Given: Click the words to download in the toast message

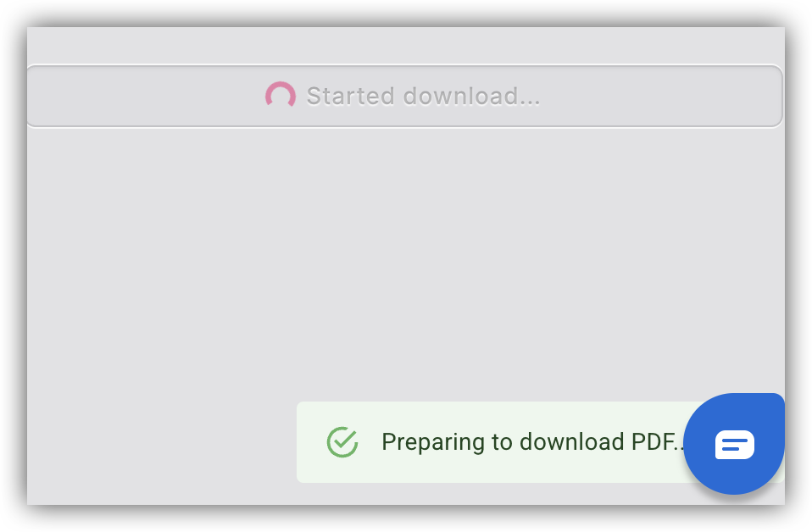Looking at the screenshot, I should click(x=558, y=442).
